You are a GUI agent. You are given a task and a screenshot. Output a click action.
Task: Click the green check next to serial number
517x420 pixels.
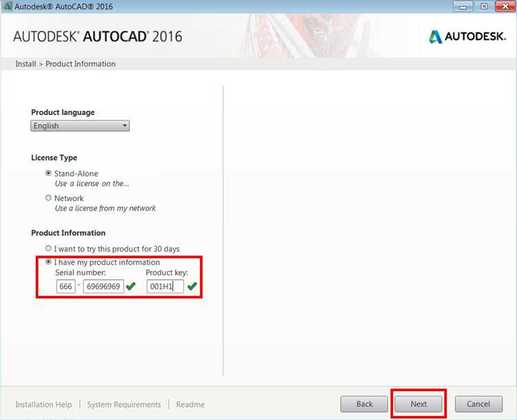coord(131,286)
